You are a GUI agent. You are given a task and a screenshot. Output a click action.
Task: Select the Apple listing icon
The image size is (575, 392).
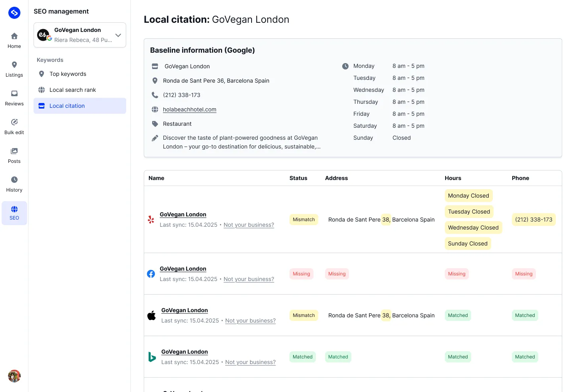pyautogui.click(x=151, y=315)
